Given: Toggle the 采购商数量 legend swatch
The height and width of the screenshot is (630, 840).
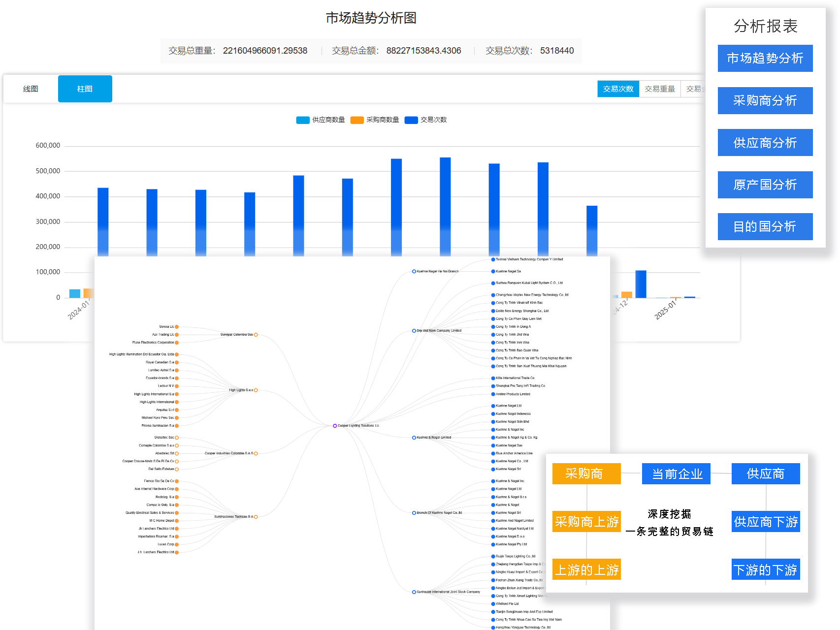Looking at the screenshot, I should tap(356, 120).
